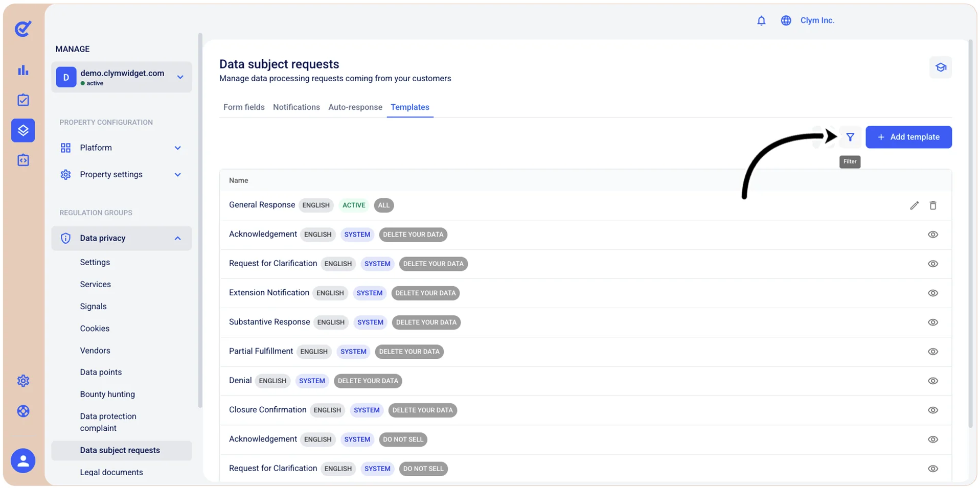This screenshot has width=980, height=488.
Task: Switch to the Notifications tab
Action: (297, 107)
